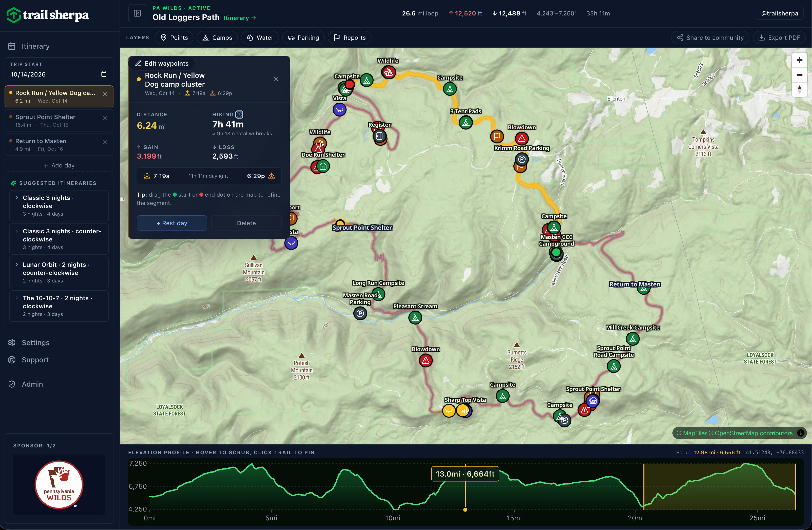Image resolution: width=812 pixels, height=530 pixels.
Task: Click the hiking pace help icon
Action: pos(240,115)
